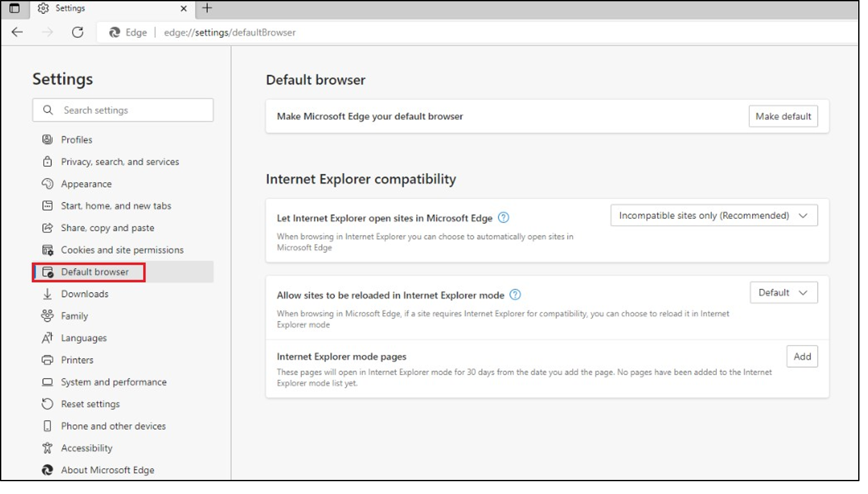Close the Settings tab
The image size is (868, 494).
[183, 9]
